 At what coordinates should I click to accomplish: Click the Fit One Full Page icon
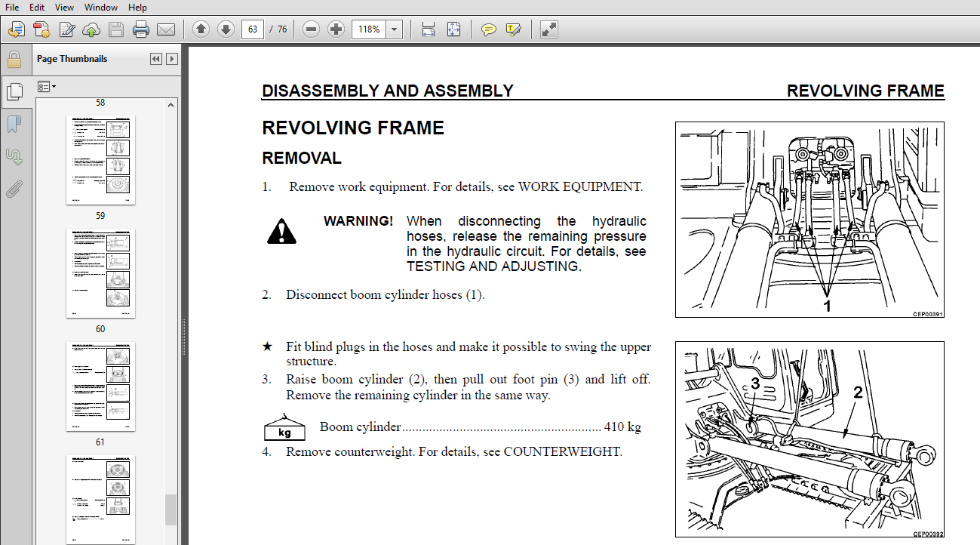pyautogui.click(x=453, y=29)
